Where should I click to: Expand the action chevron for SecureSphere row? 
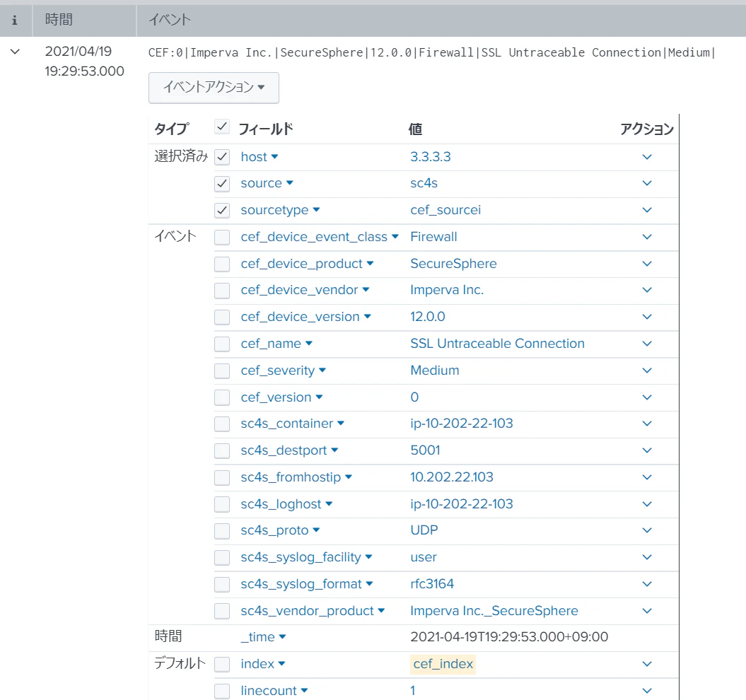tap(647, 264)
